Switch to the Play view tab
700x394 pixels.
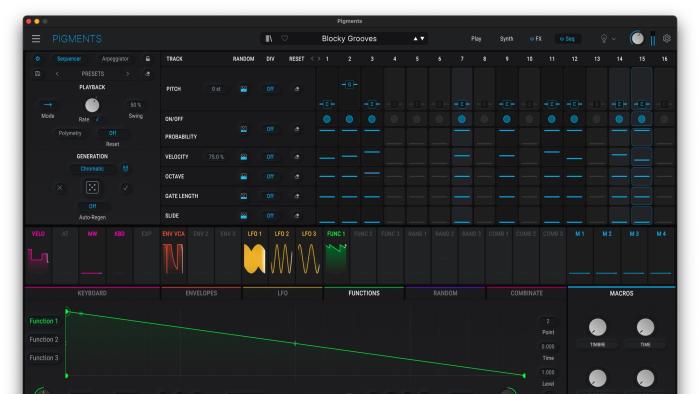click(x=476, y=39)
